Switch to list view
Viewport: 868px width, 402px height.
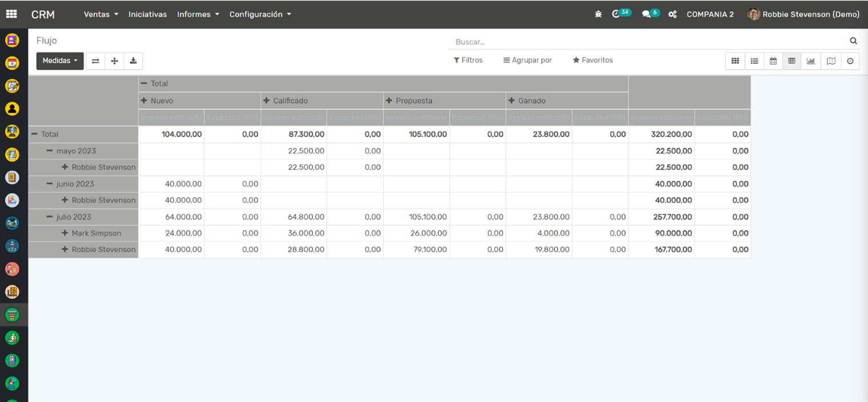[x=754, y=61]
